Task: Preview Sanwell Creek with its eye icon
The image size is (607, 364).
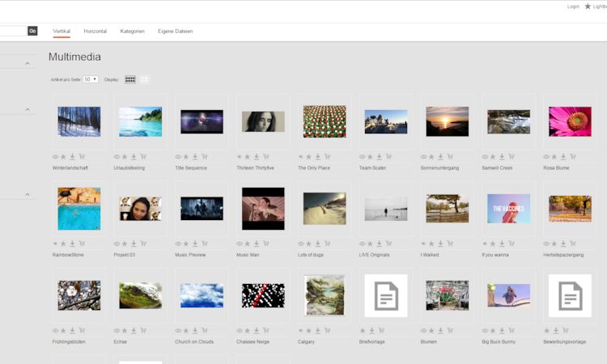Action: click(x=485, y=157)
